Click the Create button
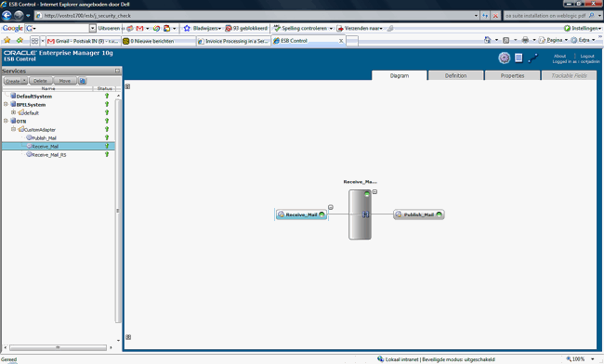 point(13,81)
